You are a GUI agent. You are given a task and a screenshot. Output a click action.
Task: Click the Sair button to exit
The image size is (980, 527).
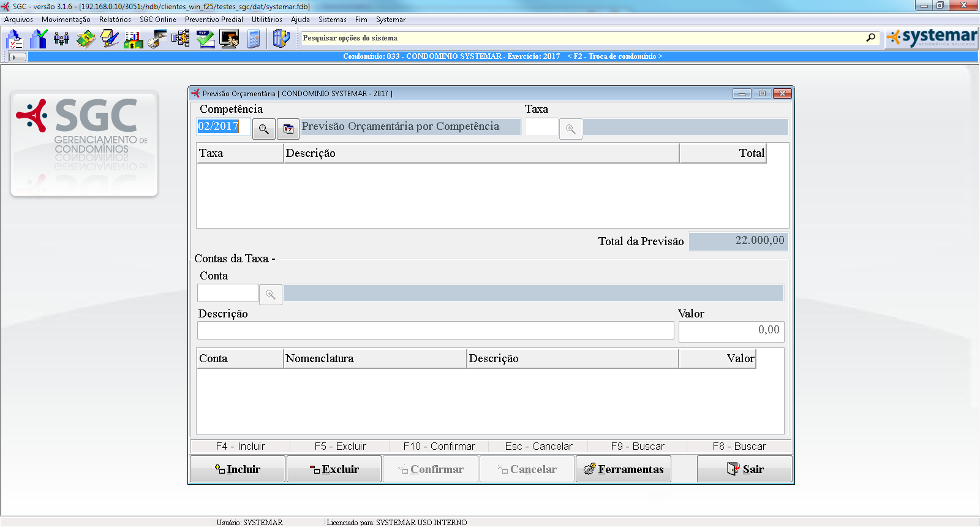745,469
